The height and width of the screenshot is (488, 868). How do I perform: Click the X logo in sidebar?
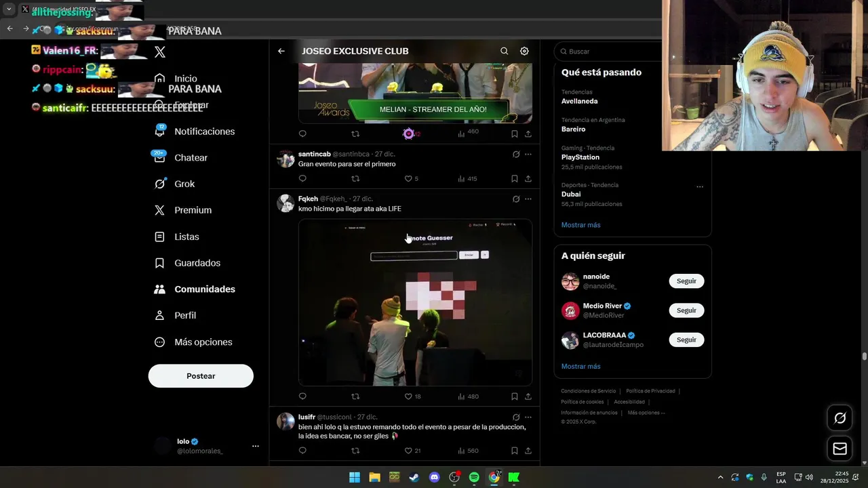160,52
